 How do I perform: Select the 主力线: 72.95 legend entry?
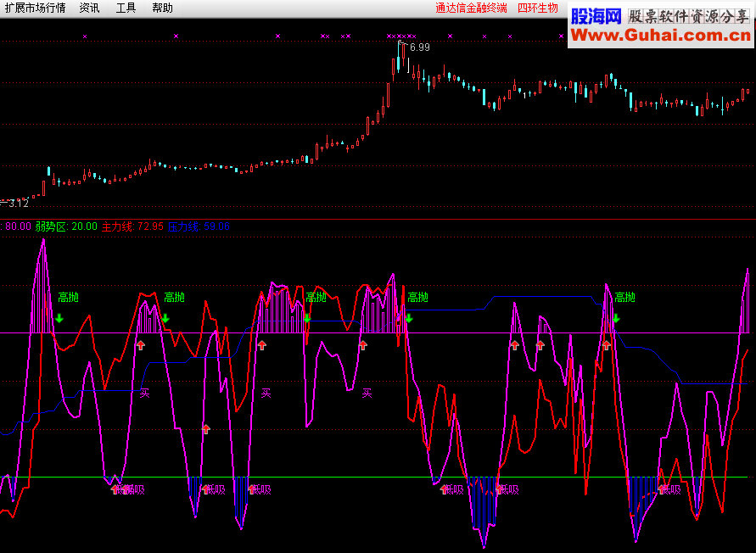coord(132,226)
